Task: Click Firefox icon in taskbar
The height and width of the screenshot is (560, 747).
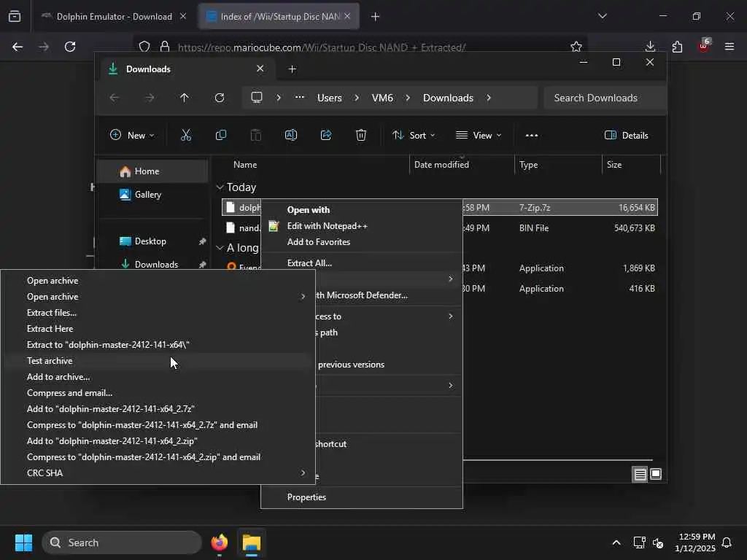Action: (219, 542)
